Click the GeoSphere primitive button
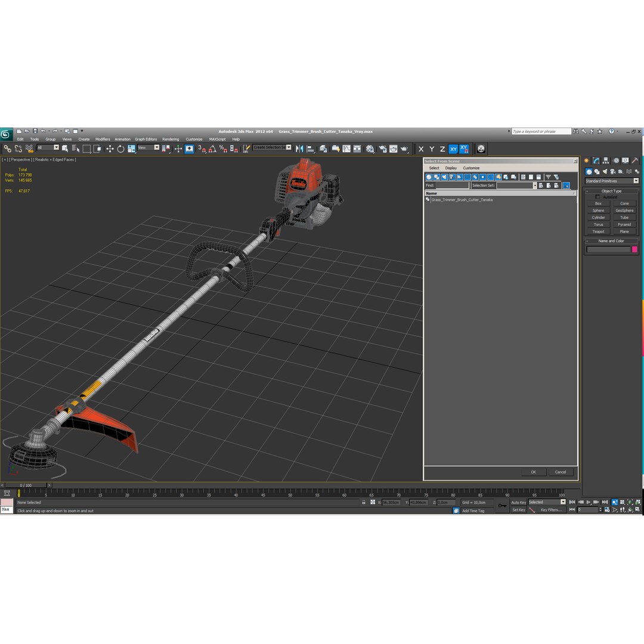The width and height of the screenshot is (644, 644). coord(624,210)
